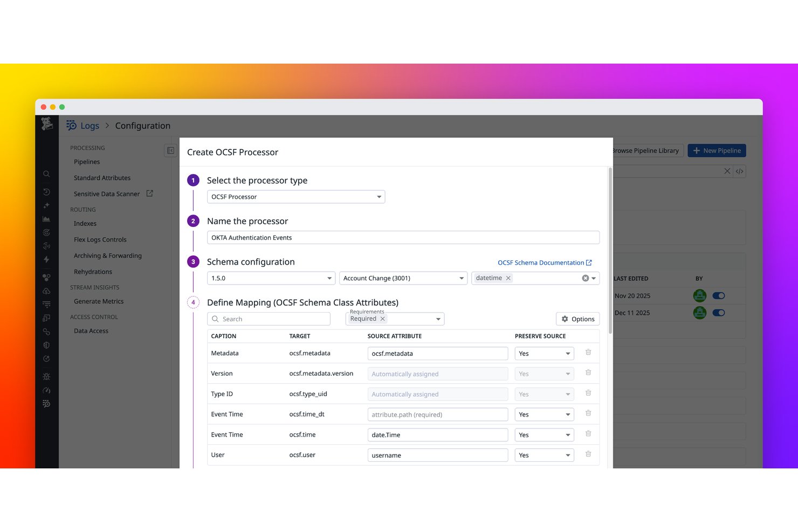The width and height of the screenshot is (798, 532).
Task: Clear the pipeline search with X icon
Action: pyautogui.click(x=727, y=171)
